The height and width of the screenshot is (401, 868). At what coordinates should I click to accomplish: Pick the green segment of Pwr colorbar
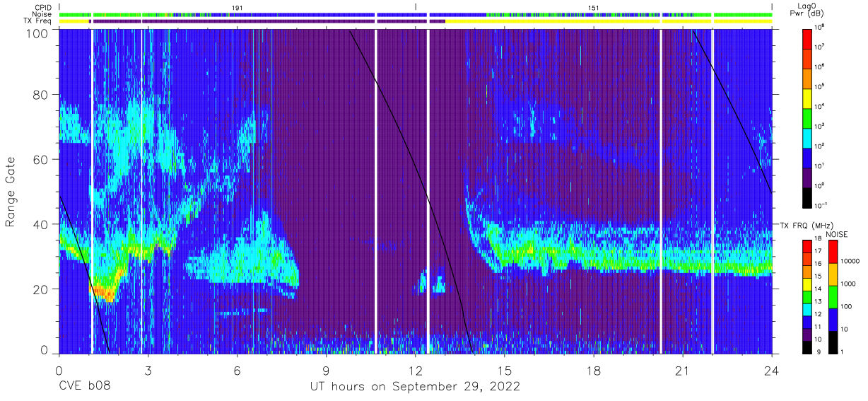pos(808,117)
